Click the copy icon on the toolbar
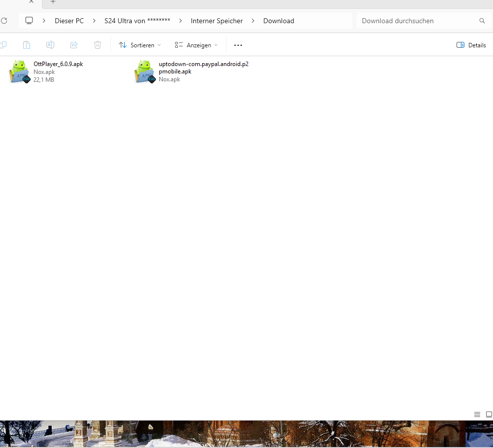 3,45
